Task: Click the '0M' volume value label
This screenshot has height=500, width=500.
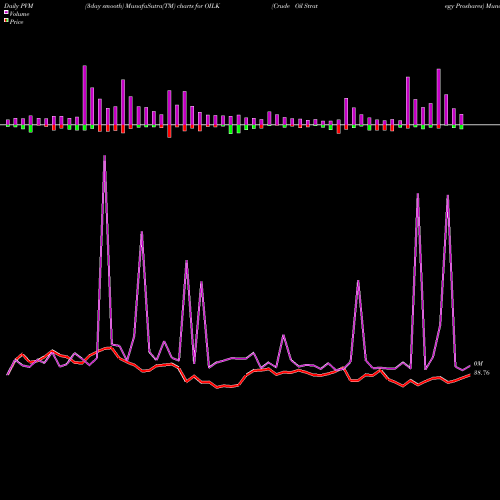Action: [478, 364]
